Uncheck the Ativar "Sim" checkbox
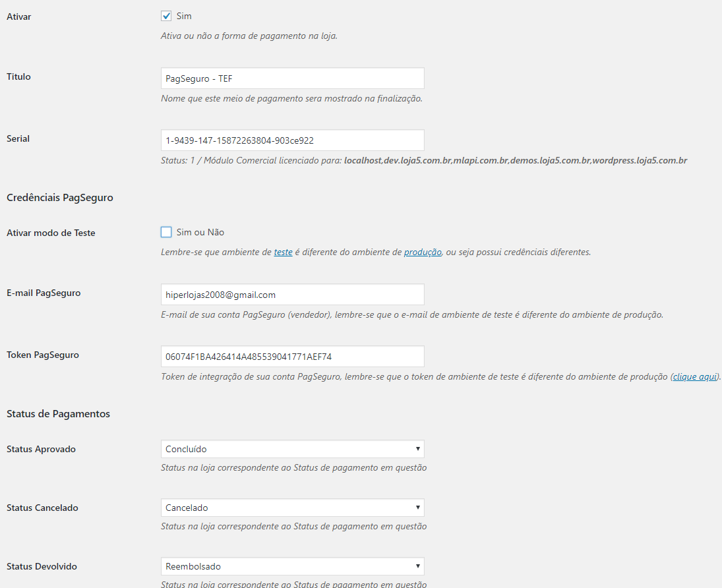This screenshot has width=722, height=588. point(166,16)
